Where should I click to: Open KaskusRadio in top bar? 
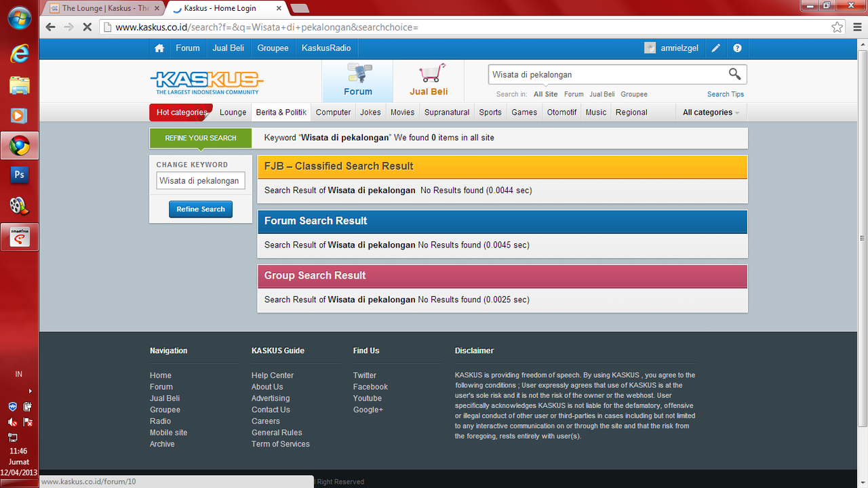[326, 48]
